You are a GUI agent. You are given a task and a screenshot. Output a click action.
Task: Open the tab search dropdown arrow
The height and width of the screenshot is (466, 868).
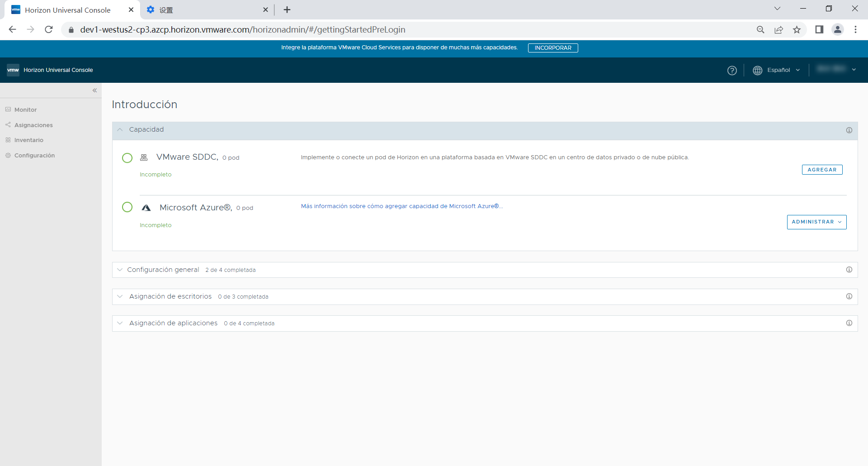pyautogui.click(x=777, y=9)
